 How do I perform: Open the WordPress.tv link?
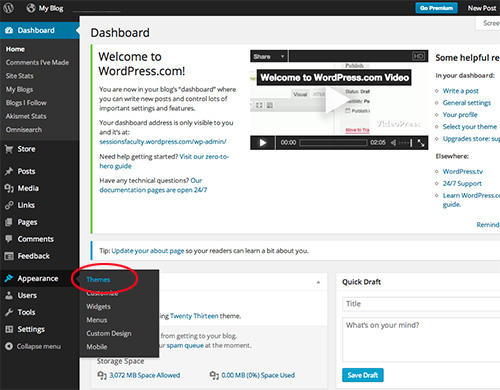click(x=463, y=172)
